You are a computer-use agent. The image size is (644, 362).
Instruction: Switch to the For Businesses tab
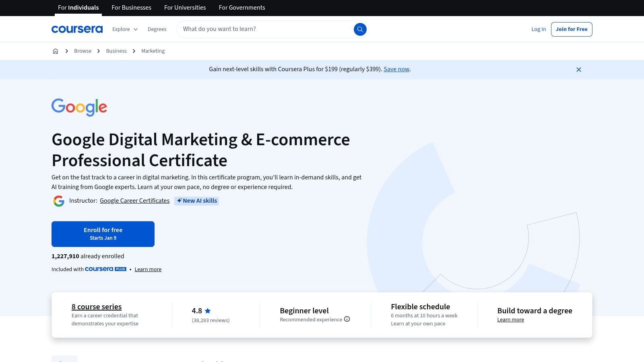point(131,8)
